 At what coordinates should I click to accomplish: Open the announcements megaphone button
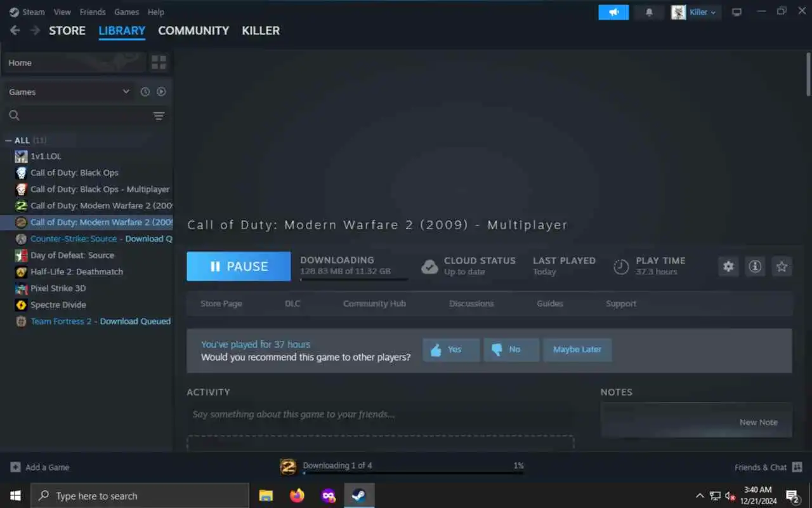pos(613,12)
